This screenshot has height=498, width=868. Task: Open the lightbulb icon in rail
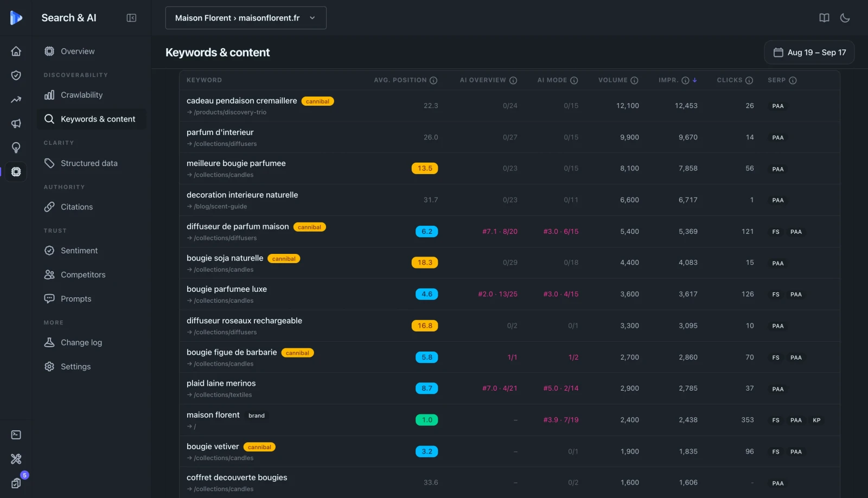tap(16, 148)
